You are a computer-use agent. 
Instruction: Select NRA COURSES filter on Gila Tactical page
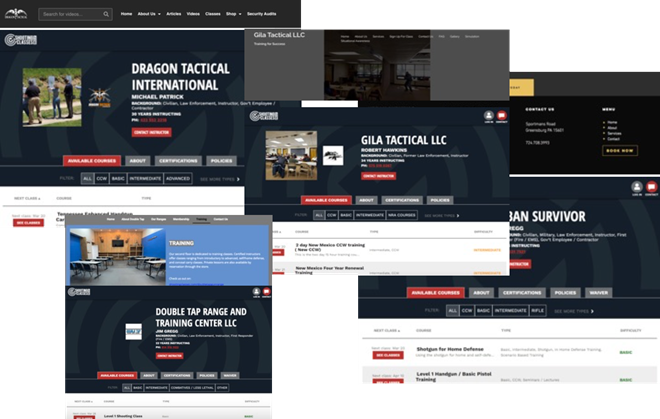tap(402, 215)
